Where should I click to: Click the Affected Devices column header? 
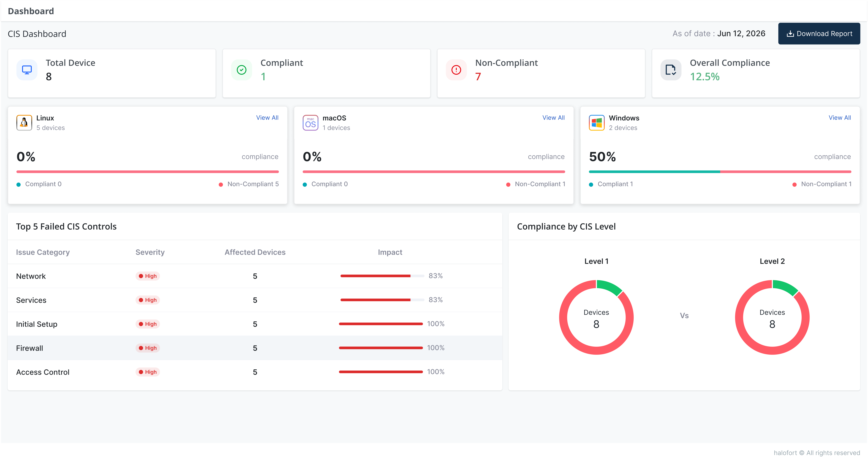[255, 252]
